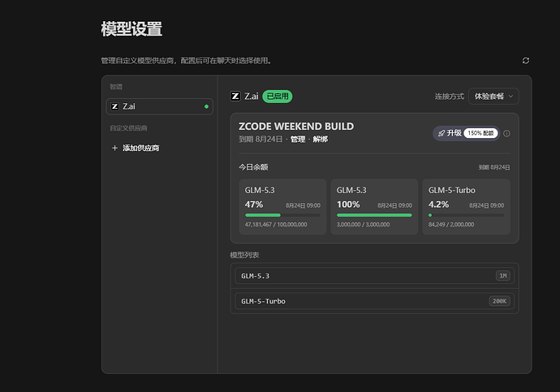The height and width of the screenshot is (392, 560).
Task: Select the Z.ai provider in the sidebar
Action: pos(160,106)
